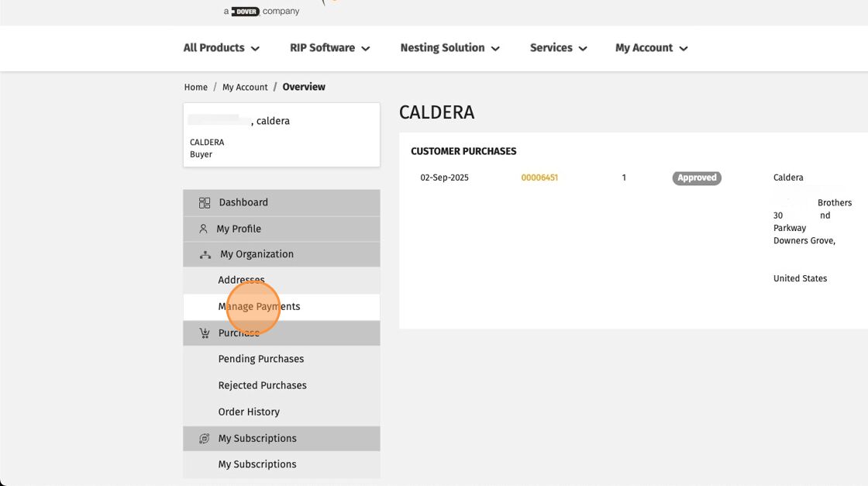Click the Overview breadcrumb text
The height and width of the screenshot is (486, 868).
coord(304,87)
